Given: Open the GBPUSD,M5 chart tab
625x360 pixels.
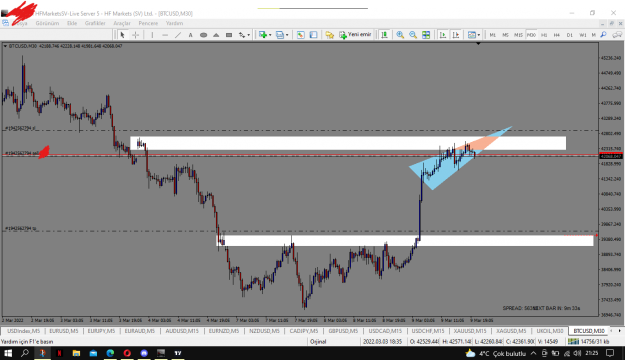Looking at the screenshot, I should [343, 331].
